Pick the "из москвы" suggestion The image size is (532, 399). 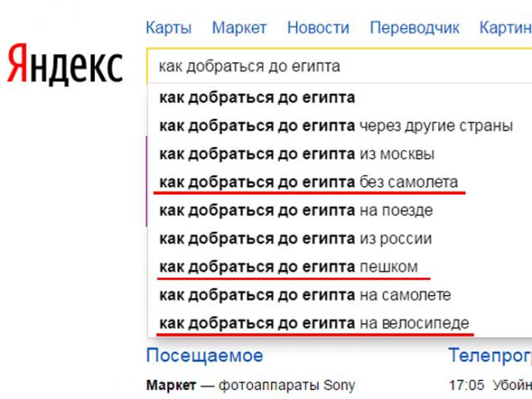[x=297, y=154]
